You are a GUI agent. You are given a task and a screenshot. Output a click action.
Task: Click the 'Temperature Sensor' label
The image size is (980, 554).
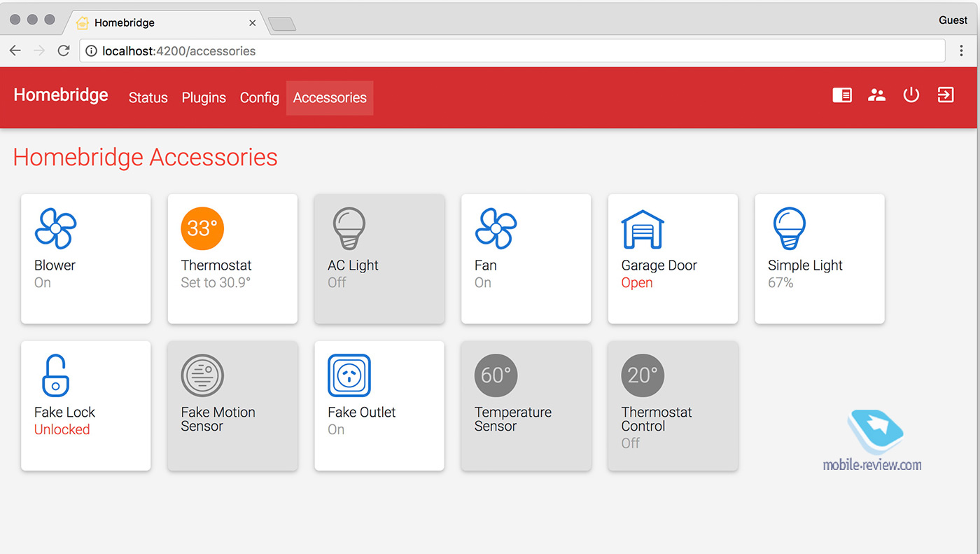(513, 419)
